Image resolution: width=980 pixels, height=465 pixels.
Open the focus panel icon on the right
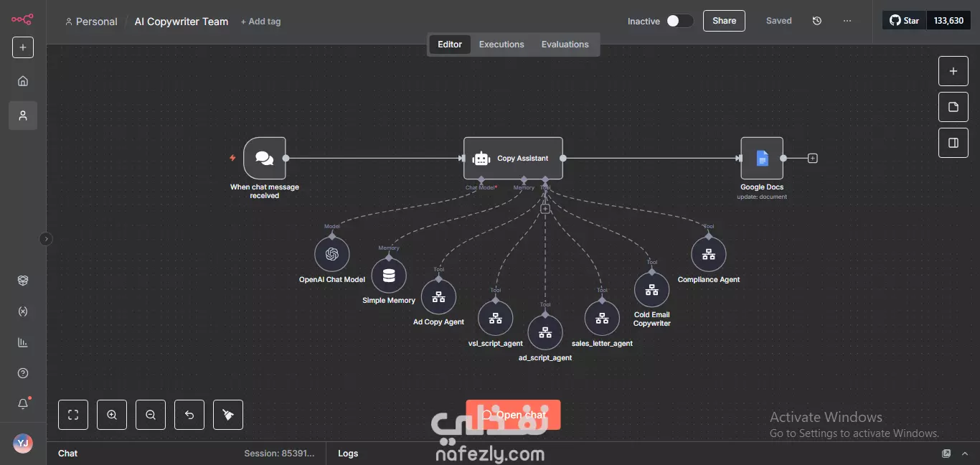(x=953, y=143)
